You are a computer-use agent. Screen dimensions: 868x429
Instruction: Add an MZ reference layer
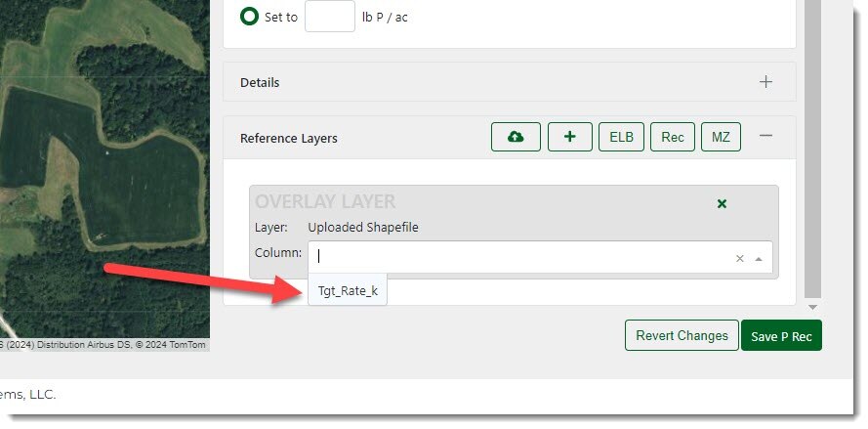pyautogui.click(x=721, y=137)
